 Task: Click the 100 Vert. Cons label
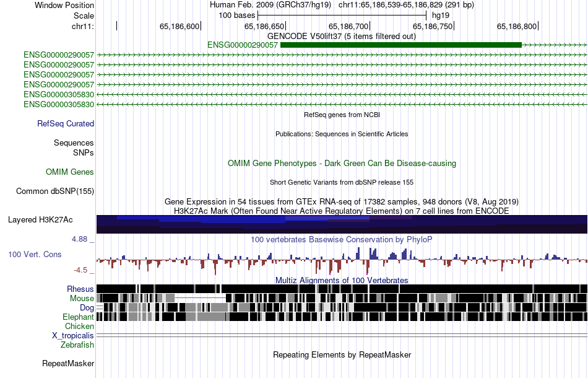tap(35, 255)
